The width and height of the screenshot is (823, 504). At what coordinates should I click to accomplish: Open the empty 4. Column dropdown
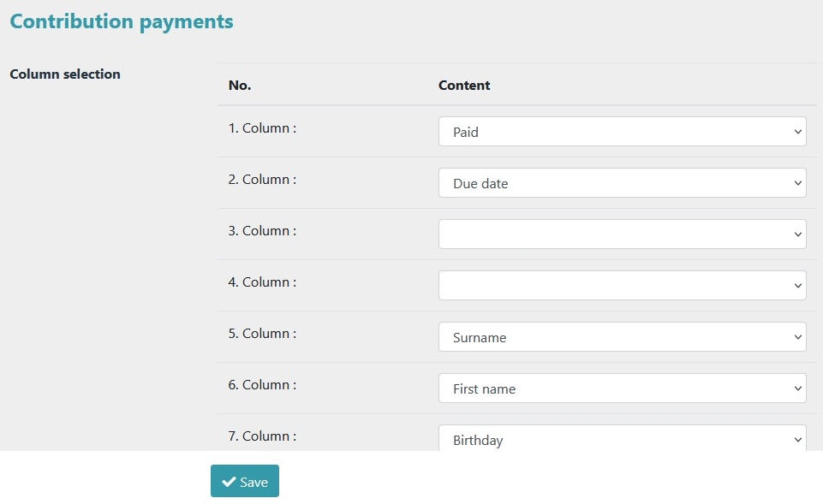622,286
